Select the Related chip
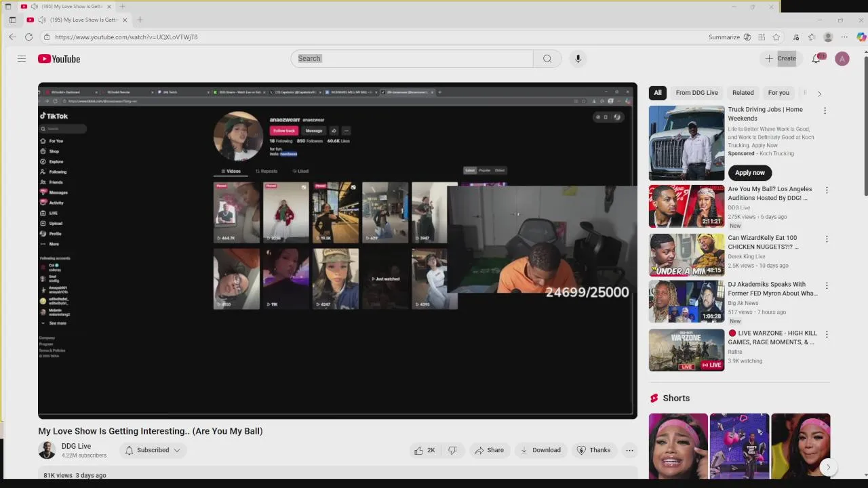This screenshot has height=488, width=868. (743, 93)
